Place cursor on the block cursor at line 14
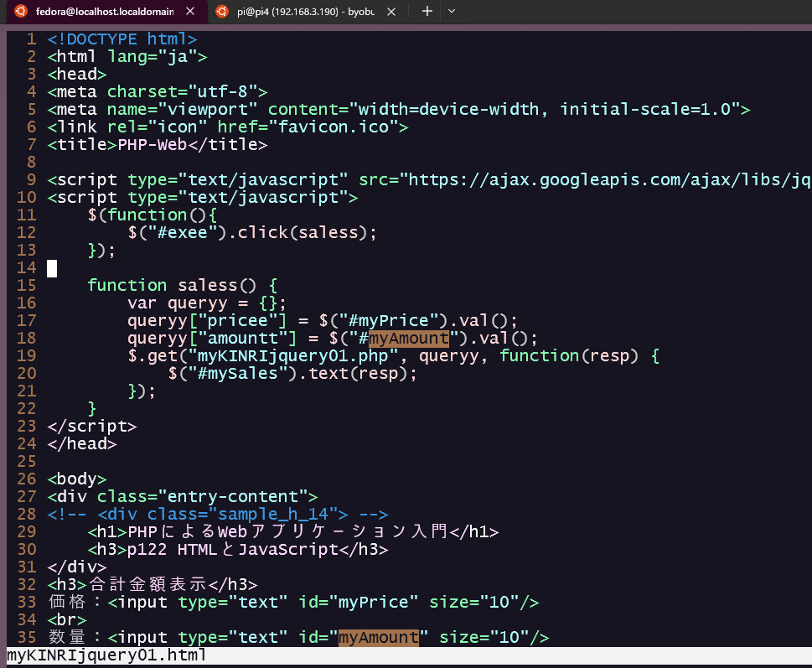 coord(51,267)
